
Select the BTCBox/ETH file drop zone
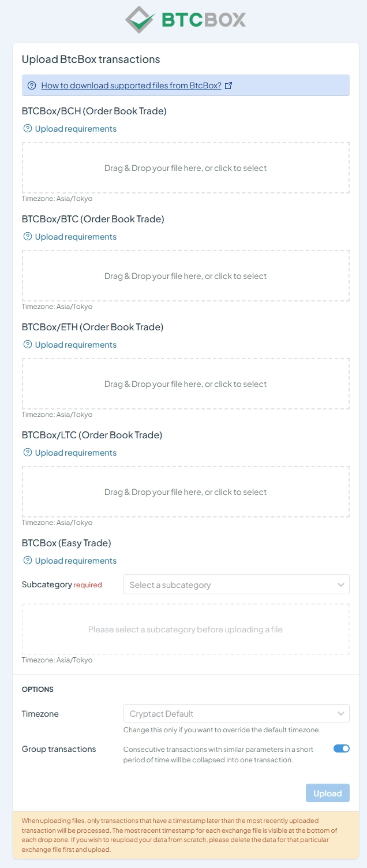(186, 384)
